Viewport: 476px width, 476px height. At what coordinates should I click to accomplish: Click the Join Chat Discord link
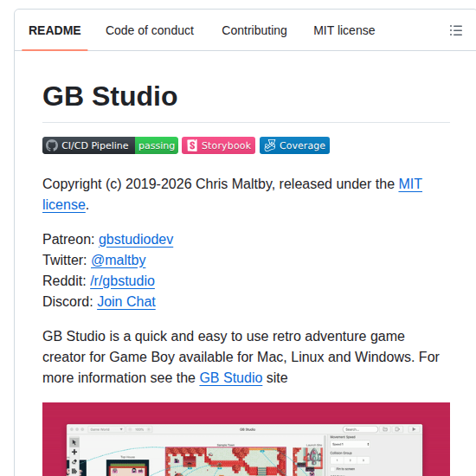[x=126, y=302]
